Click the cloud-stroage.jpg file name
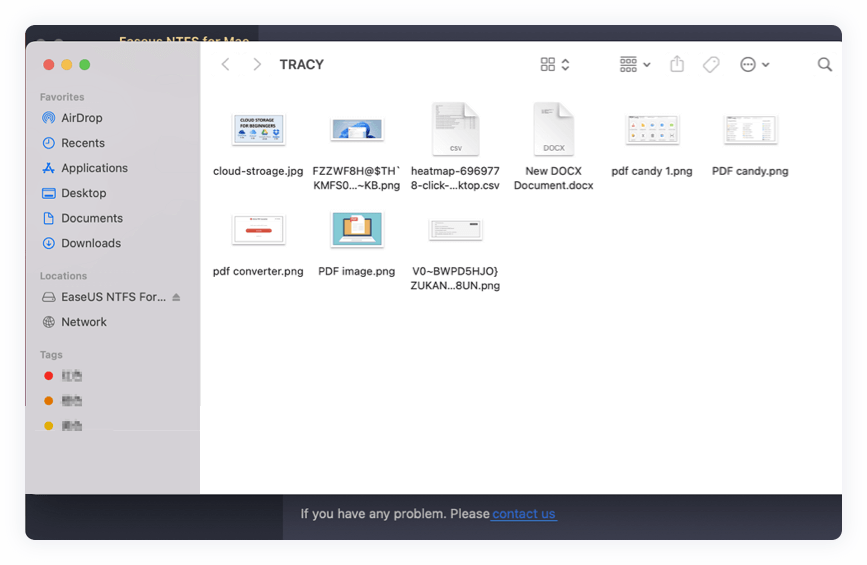867x565 pixels. (258, 171)
